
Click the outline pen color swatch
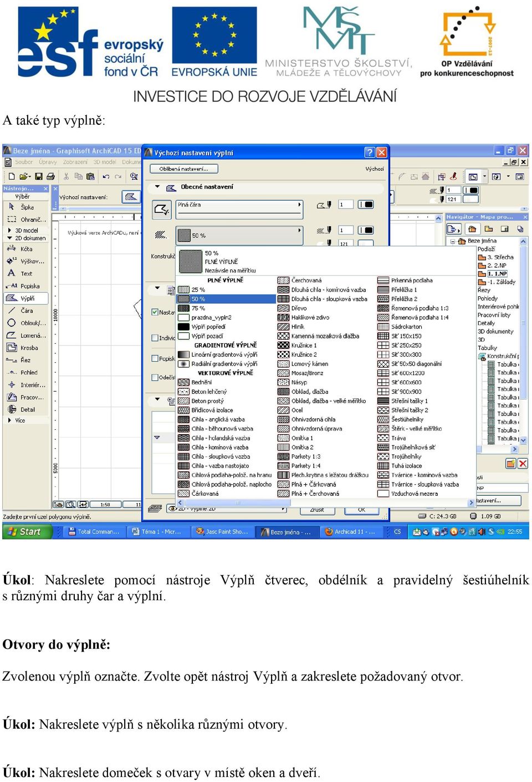click(366, 205)
